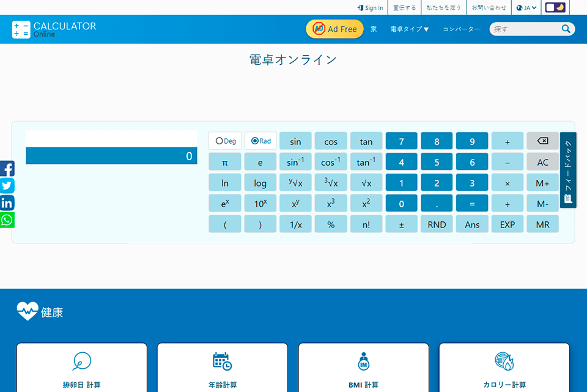
Task: Click the calculator result display
Action: point(111,156)
